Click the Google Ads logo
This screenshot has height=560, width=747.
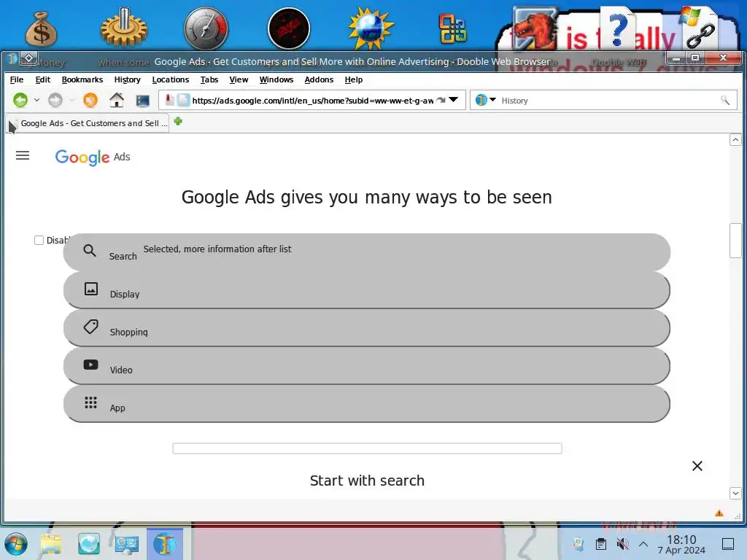[x=93, y=157]
